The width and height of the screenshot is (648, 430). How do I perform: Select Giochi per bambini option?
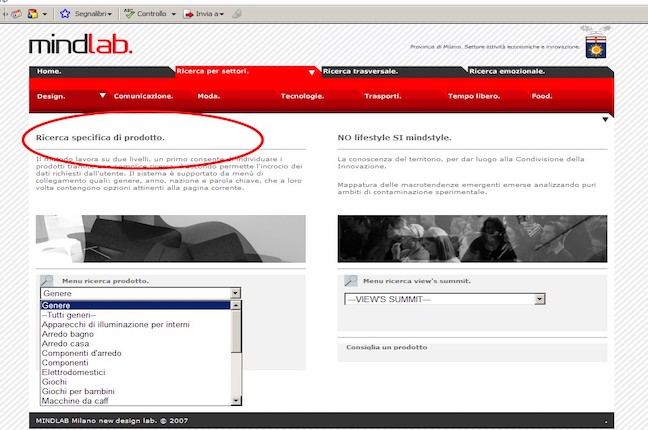coord(136,391)
